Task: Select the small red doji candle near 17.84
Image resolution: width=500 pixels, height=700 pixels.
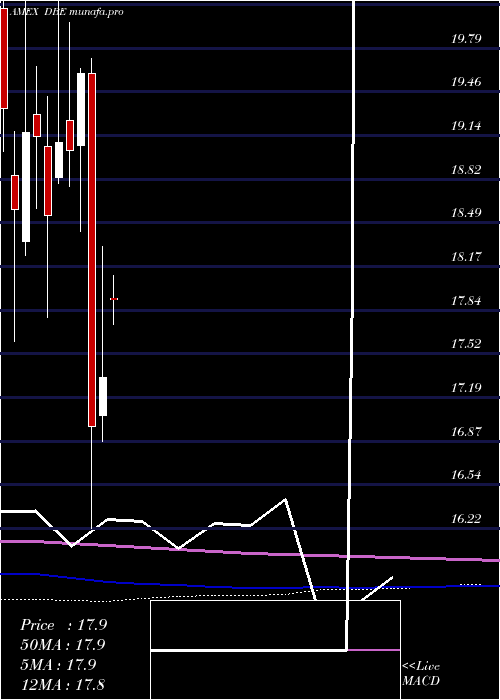Action: point(114,299)
